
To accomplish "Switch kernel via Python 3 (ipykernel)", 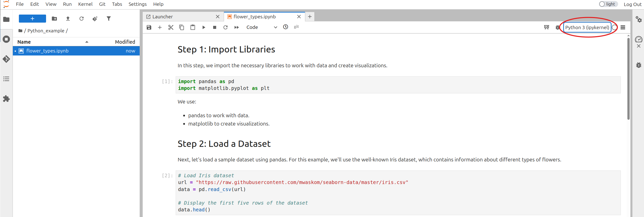I will pos(587,27).
